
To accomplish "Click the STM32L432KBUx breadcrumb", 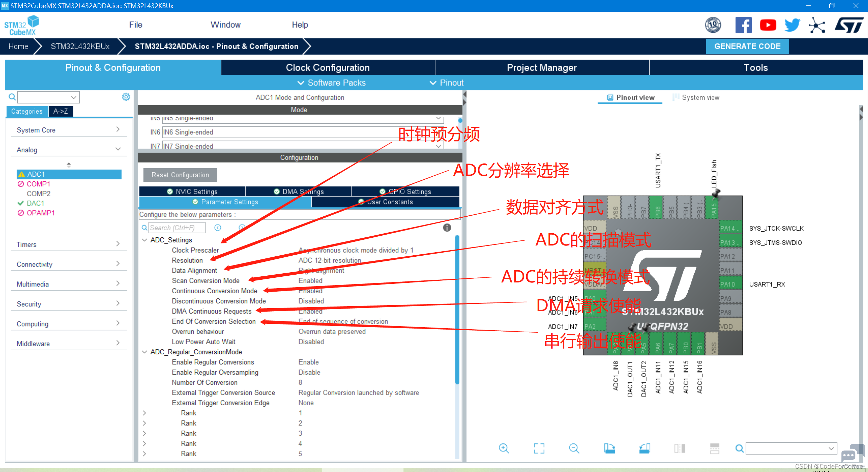I will (x=80, y=46).
